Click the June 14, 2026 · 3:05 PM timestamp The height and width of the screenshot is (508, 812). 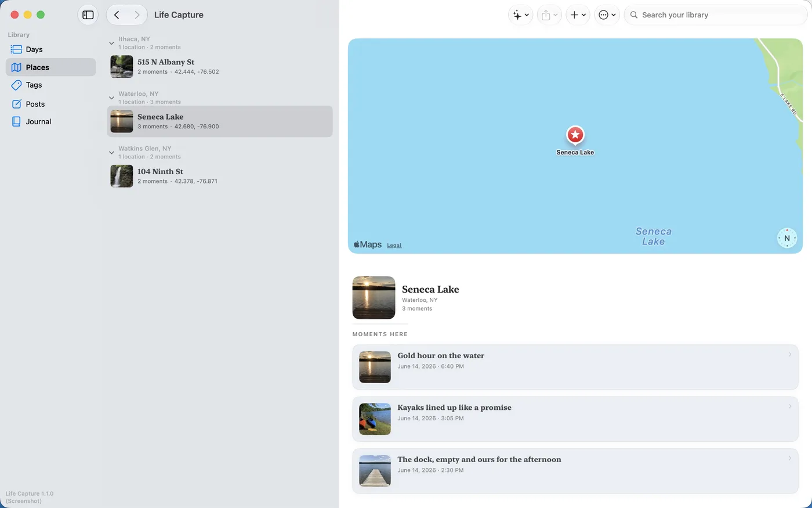click(x=430, y=418)
